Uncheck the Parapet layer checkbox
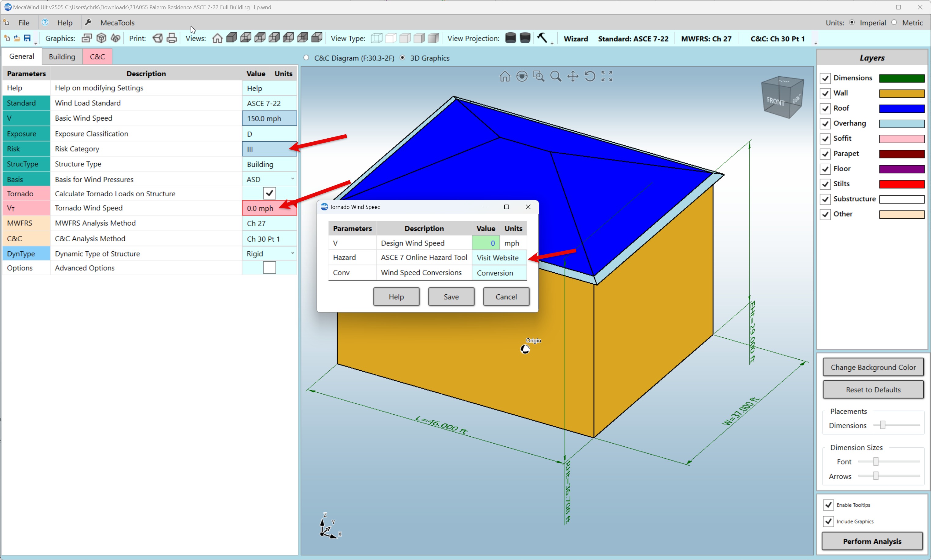This screenshot has width=931, height=560. tap(825, 154)
